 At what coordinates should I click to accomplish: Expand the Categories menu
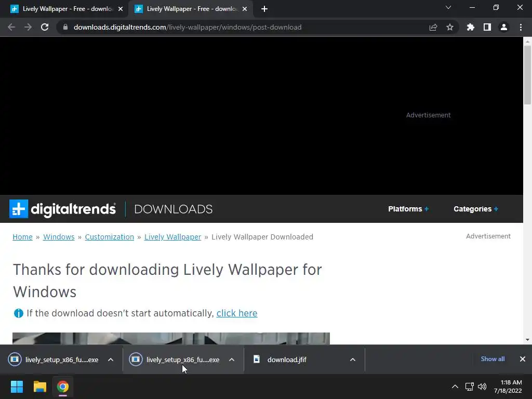476,209
